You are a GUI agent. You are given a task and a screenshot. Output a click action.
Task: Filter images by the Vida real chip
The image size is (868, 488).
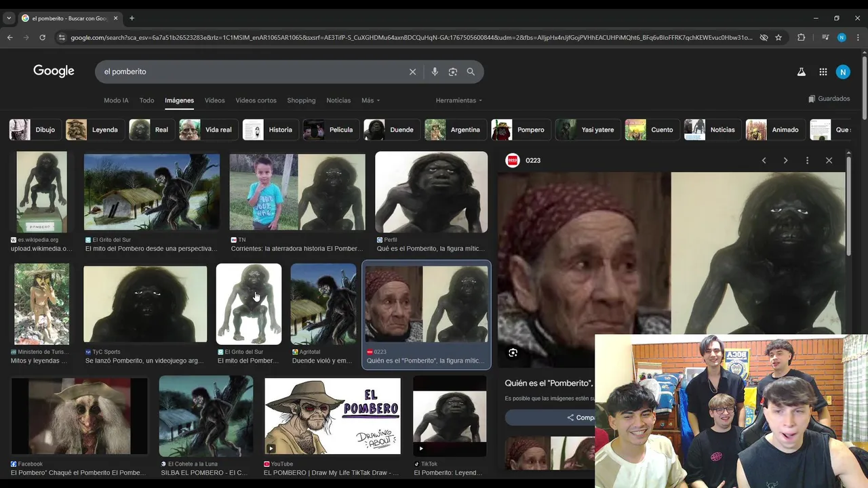coord(208,129)
